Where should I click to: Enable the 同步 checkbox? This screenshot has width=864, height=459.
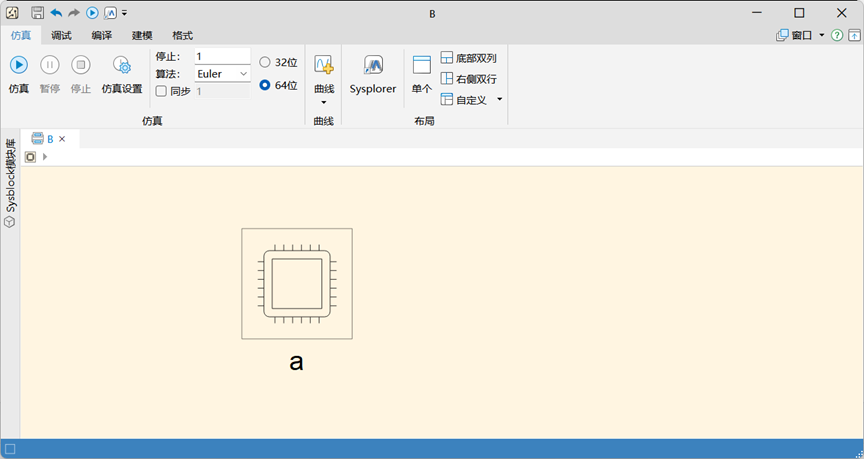point(161,91)
